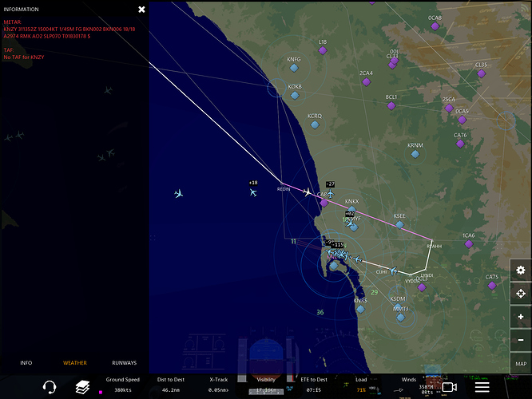
Task: Select the CA75 airfield diamond
Action: click(x=491, y=286)
